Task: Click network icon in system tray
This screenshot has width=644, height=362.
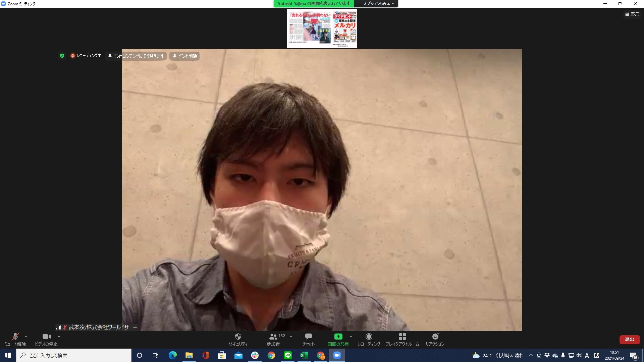Action: tap(571, 355)
